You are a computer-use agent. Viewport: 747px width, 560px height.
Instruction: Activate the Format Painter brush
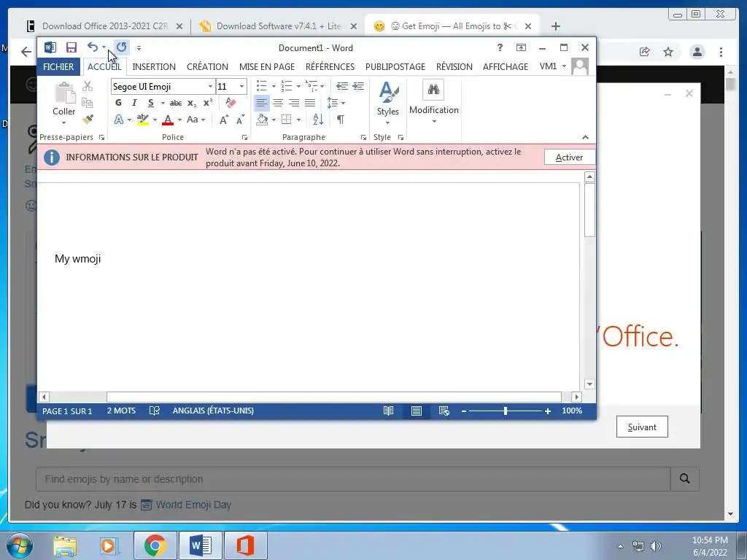coord(88,119)
